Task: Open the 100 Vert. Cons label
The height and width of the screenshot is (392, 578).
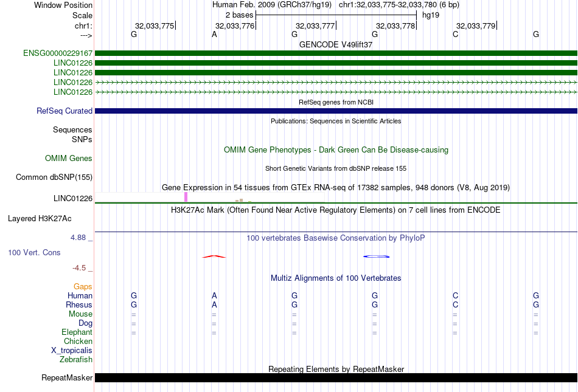Action: click(x=34, y=252)
